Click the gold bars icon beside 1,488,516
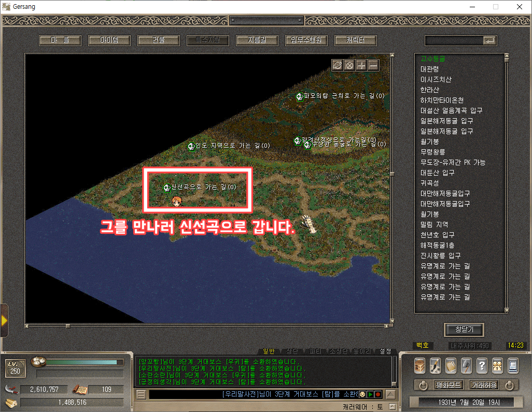Screen dimensions: 532x412 12,403
